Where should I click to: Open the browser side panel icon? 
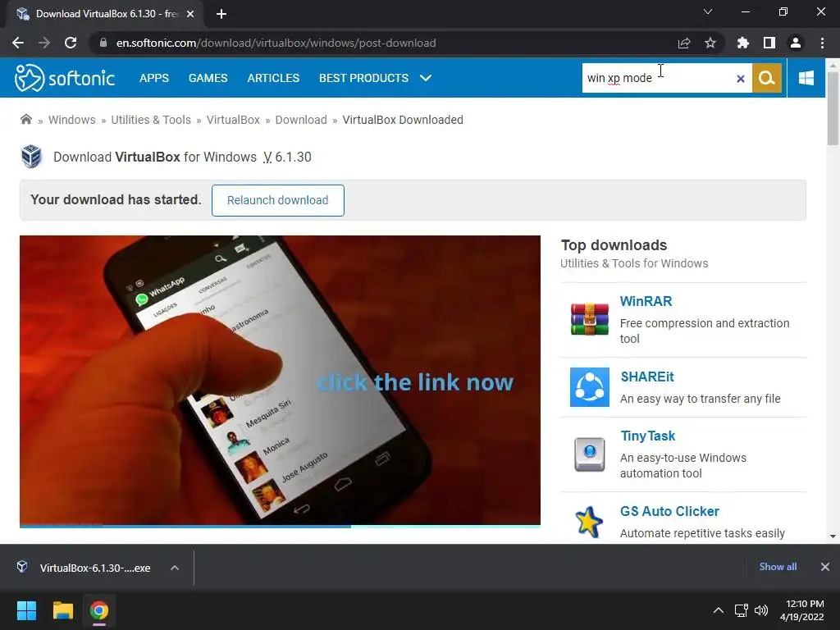(x=769, y=43)
